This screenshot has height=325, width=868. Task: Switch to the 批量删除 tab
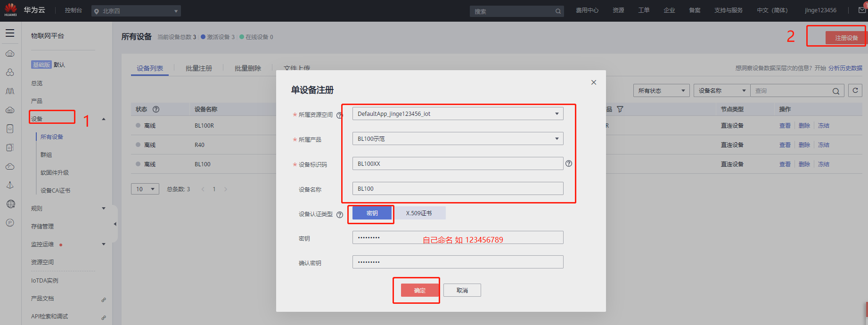tap(248, 68)
